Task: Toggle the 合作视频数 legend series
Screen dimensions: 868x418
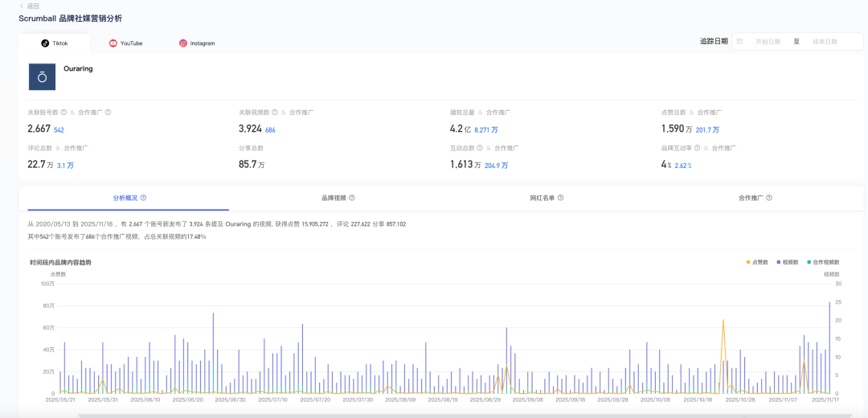Action: click(x=823, y=262)
